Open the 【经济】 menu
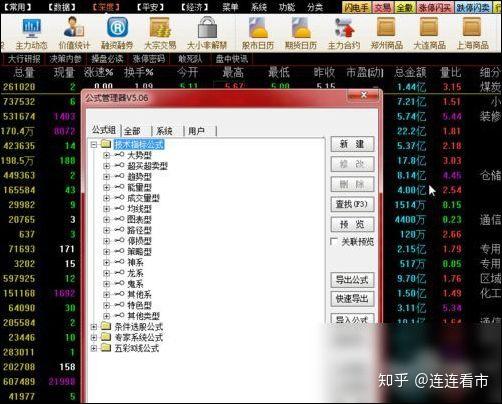Image resolution: width=502 pixels, height=404 pixels. 195,7
